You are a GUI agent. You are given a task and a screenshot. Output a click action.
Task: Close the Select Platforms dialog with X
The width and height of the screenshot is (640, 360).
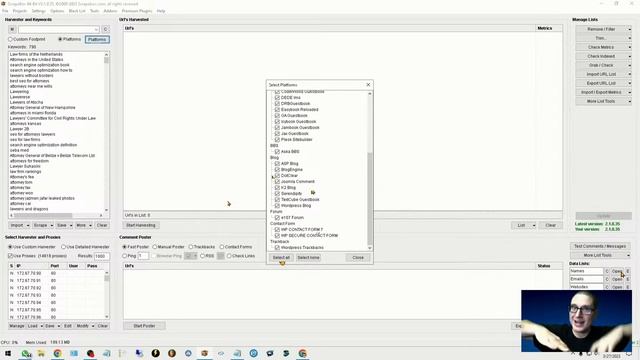pos(368,84)
